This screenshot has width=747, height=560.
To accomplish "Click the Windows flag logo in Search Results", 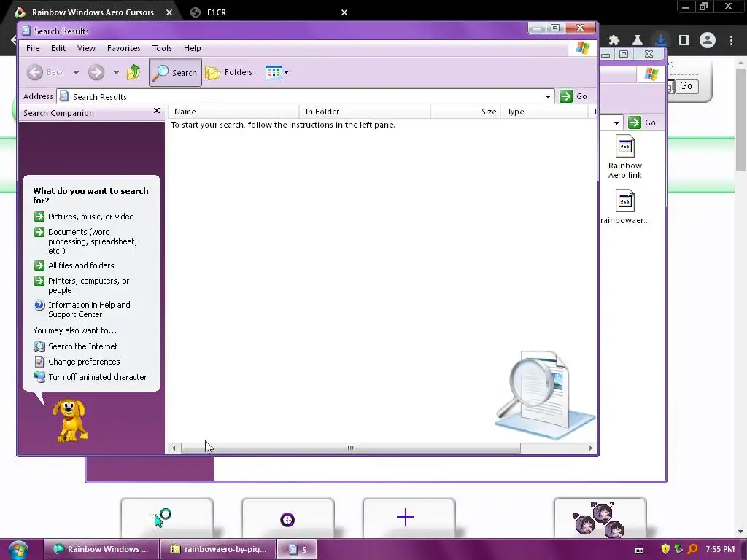I will [582, 48].
